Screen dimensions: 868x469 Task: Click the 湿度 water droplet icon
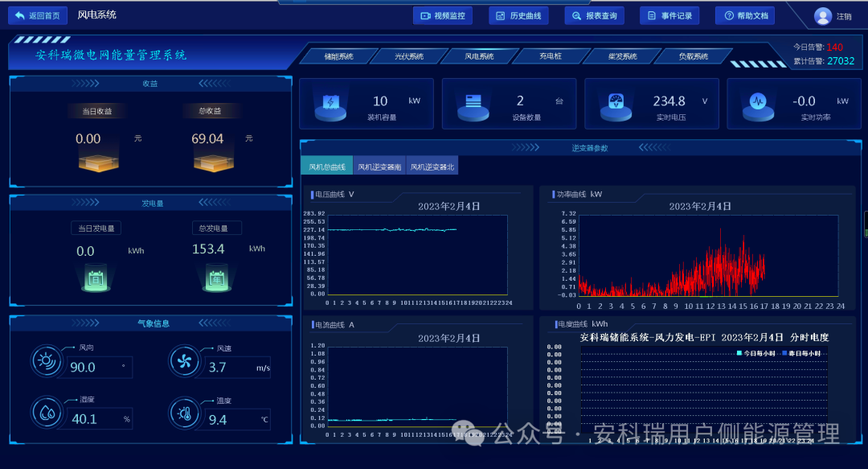(47, 412)
